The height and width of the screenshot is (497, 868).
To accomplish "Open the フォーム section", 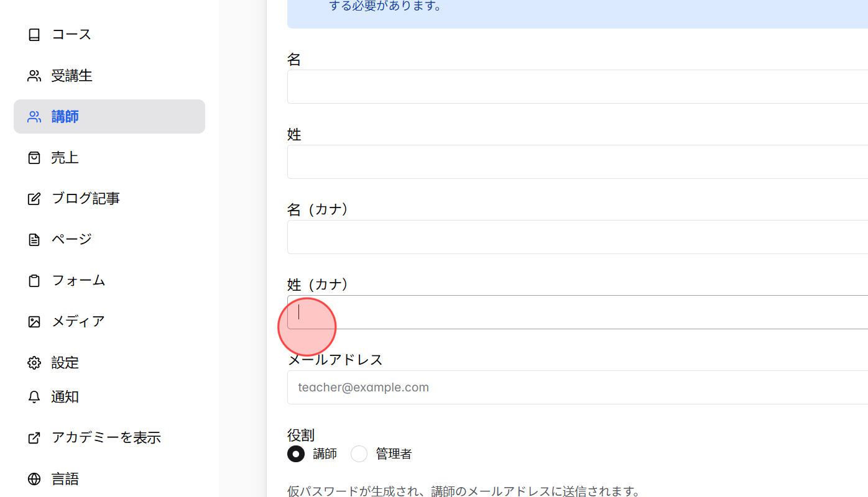I will [x=78, y=280].
